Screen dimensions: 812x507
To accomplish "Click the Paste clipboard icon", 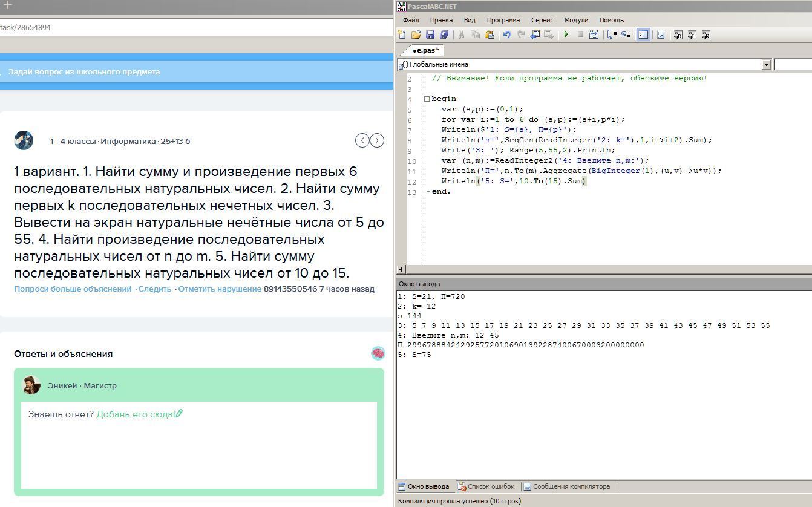I will [489, 35].
